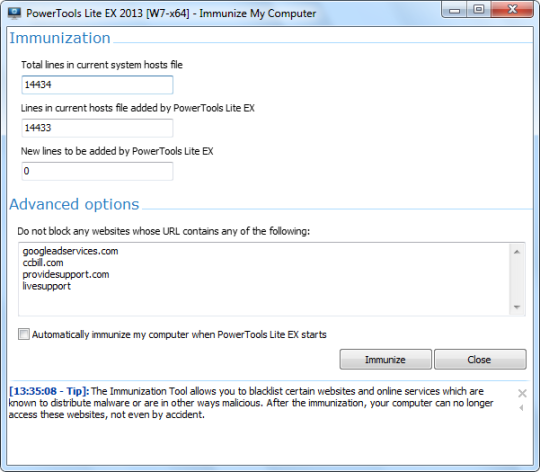This screenshot has height=472, width=540.
Task: Click scroll up arrow in whitelist box
Action: tap(517, 252)
